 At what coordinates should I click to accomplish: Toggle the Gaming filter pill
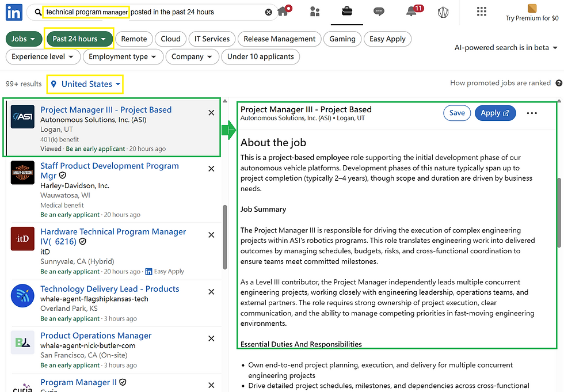(342, 39)
